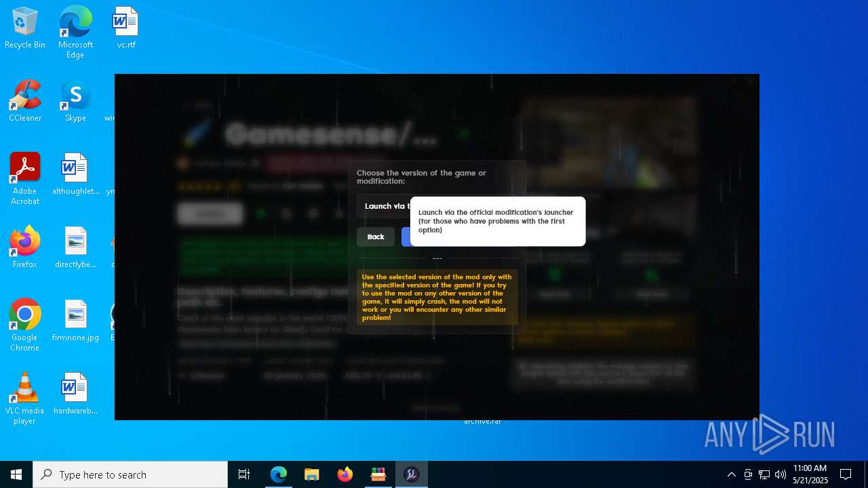This screenshot has width=868, height=488.
Task: Select vc.rtf document on desktop
Action: [x=126, y=29]
